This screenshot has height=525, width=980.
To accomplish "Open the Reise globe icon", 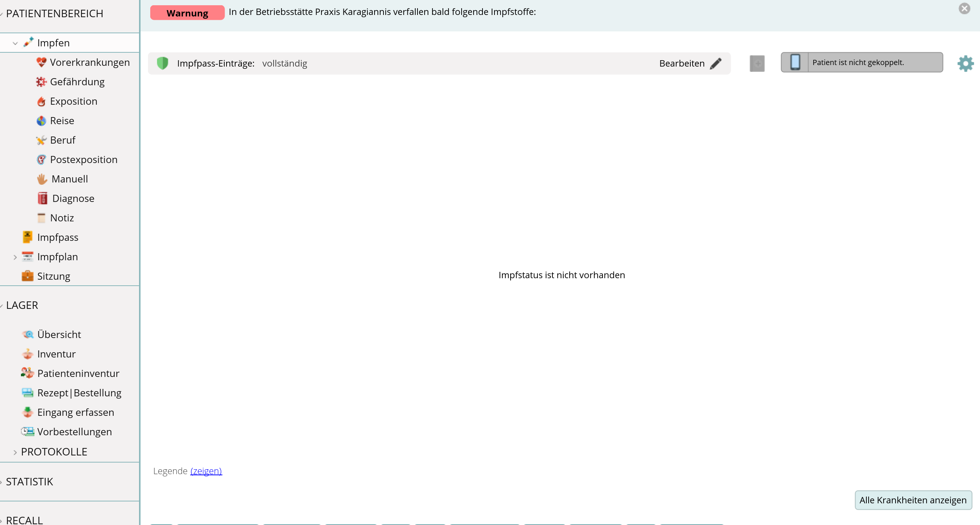I will coord(41,121).
